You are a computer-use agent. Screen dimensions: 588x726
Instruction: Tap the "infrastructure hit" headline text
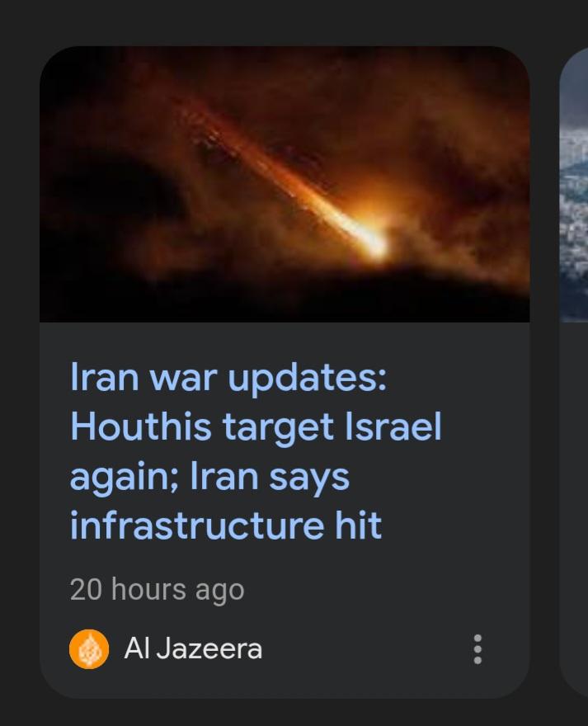click(x=225, y=525)
